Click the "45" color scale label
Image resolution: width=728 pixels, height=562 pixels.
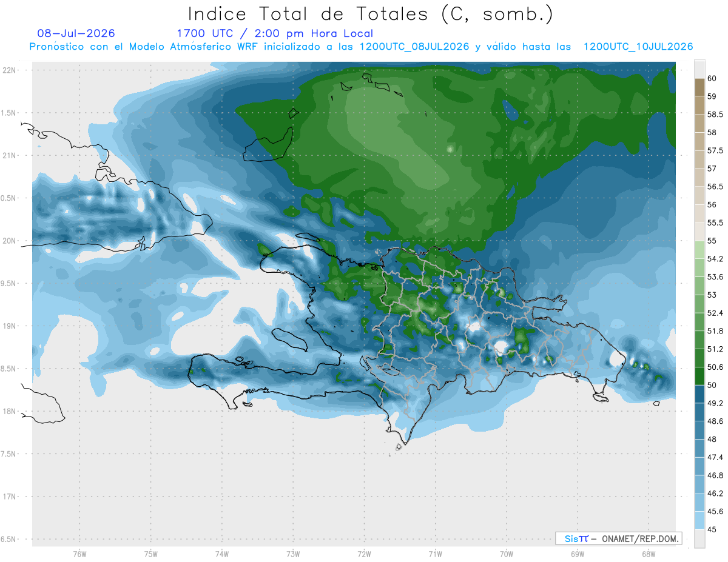click(712, 529)
